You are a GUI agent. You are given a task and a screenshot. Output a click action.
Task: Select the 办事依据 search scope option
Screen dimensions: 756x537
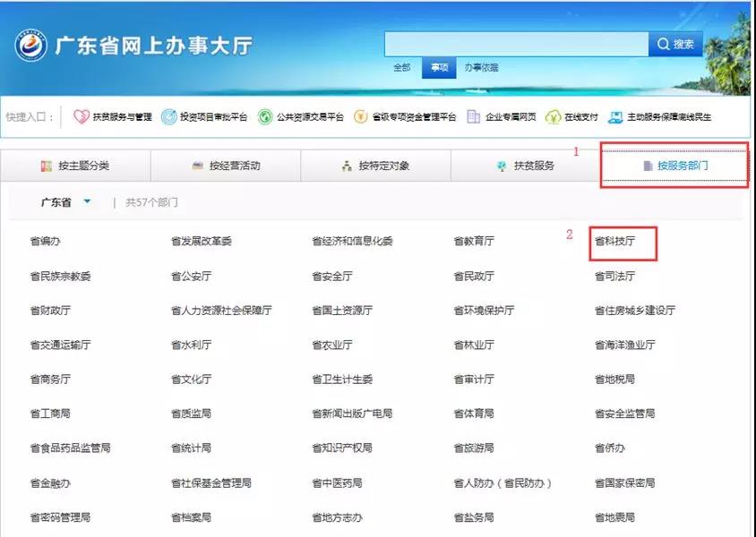[x=481, y=68]
